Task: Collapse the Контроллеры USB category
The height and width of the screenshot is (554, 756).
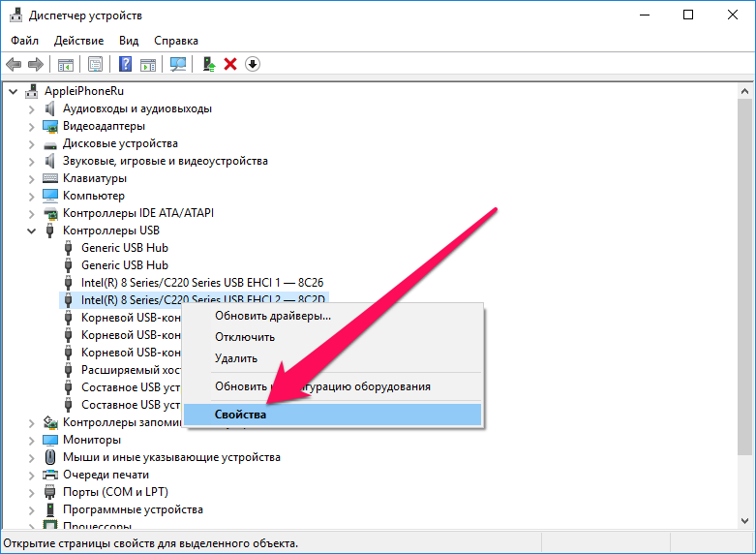Action: click(x=32, y=231)
